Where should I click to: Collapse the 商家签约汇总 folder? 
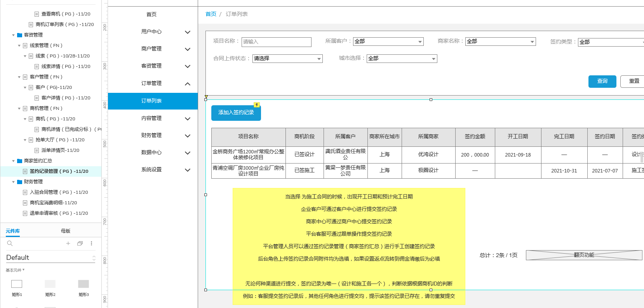(13, 161)
